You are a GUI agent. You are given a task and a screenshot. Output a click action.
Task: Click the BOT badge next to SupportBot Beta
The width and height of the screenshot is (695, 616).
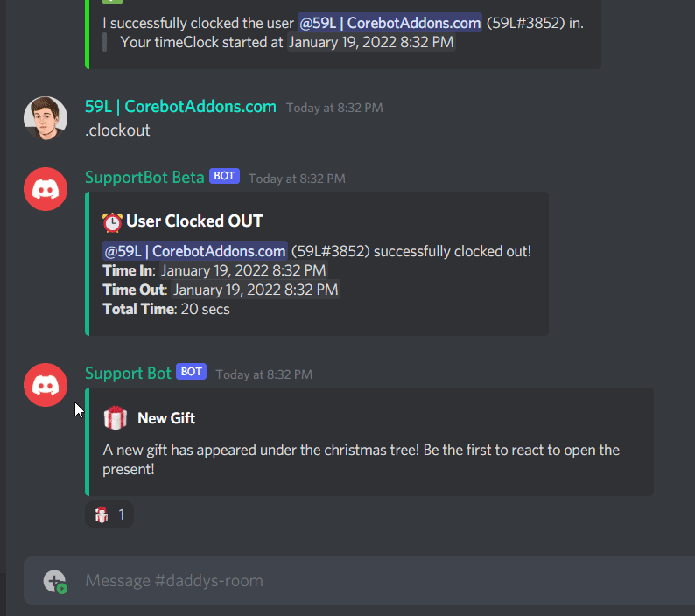point(224,176)
